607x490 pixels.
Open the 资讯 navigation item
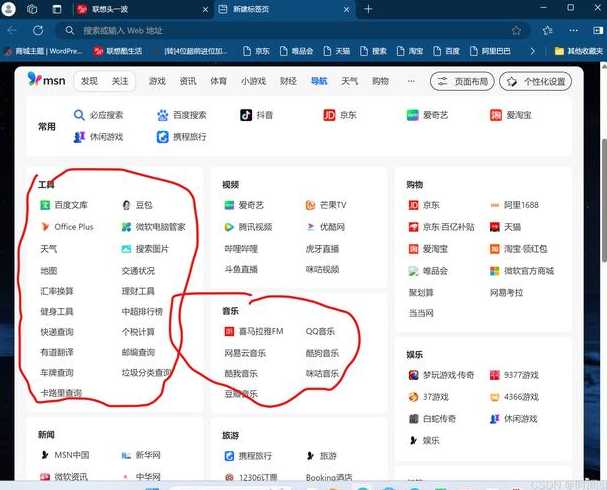coord(188,81)
